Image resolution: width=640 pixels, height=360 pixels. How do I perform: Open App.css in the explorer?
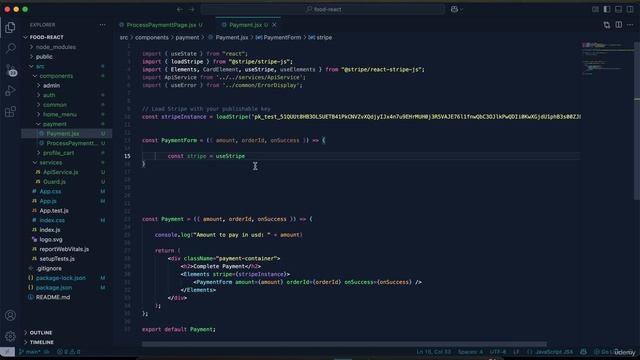[50, 191]
